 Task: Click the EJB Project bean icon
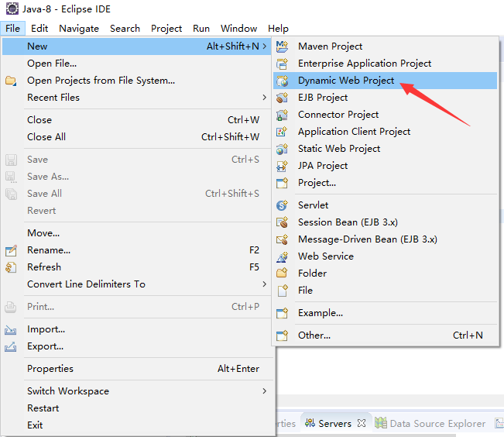point(282,98)
